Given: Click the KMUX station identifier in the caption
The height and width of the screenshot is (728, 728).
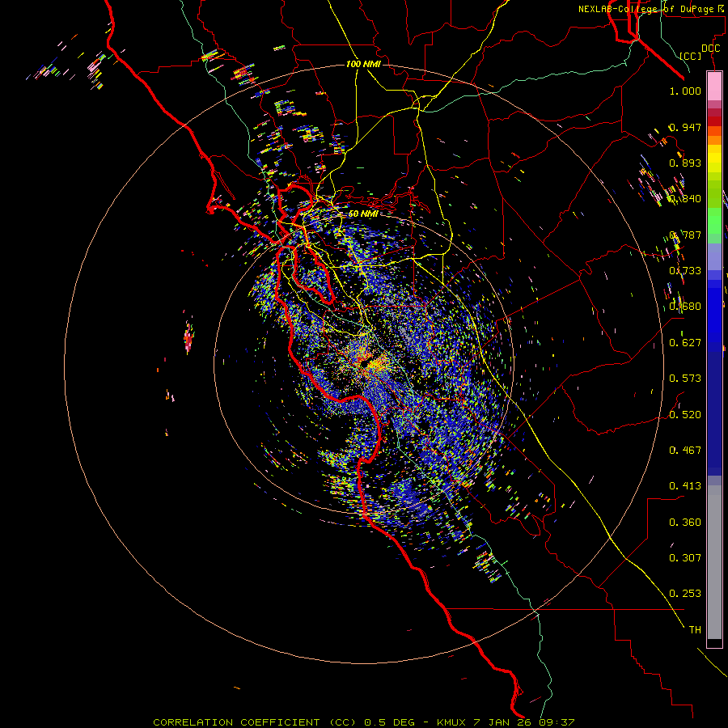Looking at the screenshot, I should (x=453, y=722).
